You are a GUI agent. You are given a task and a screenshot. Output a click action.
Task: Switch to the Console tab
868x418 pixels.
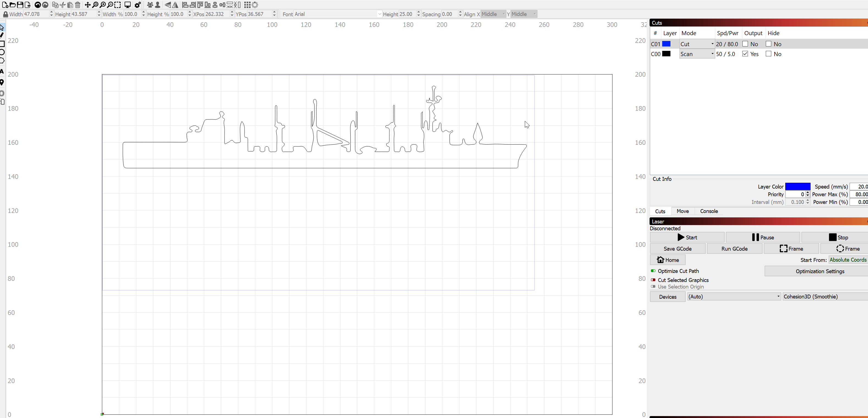click(x=709, y=211)
